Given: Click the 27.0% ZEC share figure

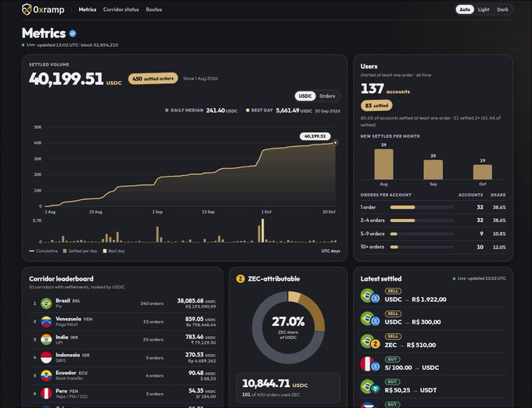Looking at the screenshot, I should click(288, 321).
